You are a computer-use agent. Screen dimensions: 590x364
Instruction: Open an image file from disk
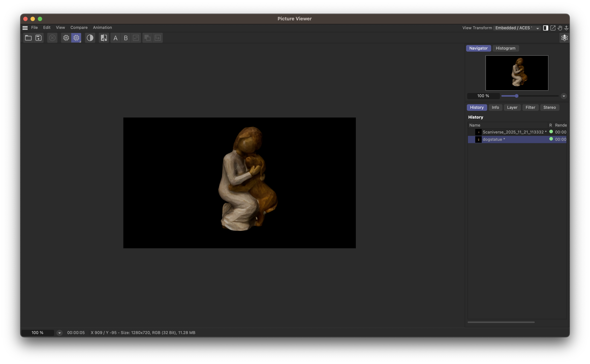[x=28, y=38]
